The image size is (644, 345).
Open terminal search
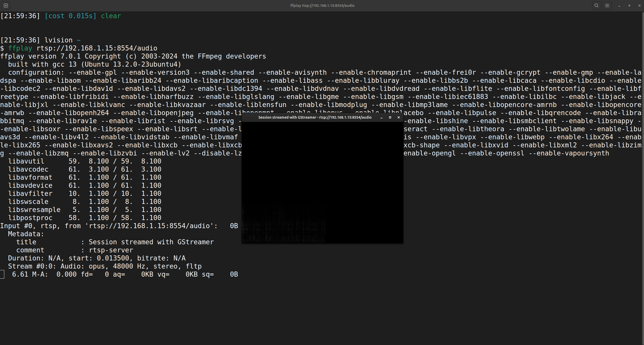[x=596, y=5]
